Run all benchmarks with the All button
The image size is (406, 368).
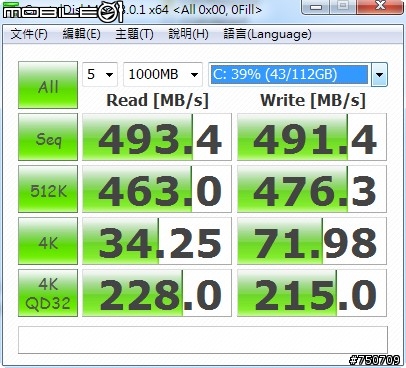click(x=48, y=85)
